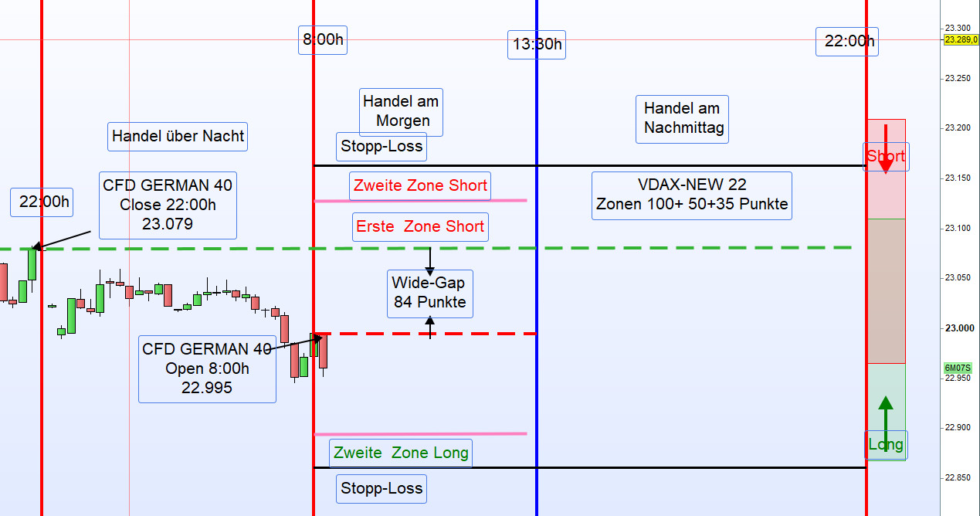The image size is (980, 516).
Task: Click the Wide-Gap 84 Punkte annotation
Action: [x=430, y=294]
